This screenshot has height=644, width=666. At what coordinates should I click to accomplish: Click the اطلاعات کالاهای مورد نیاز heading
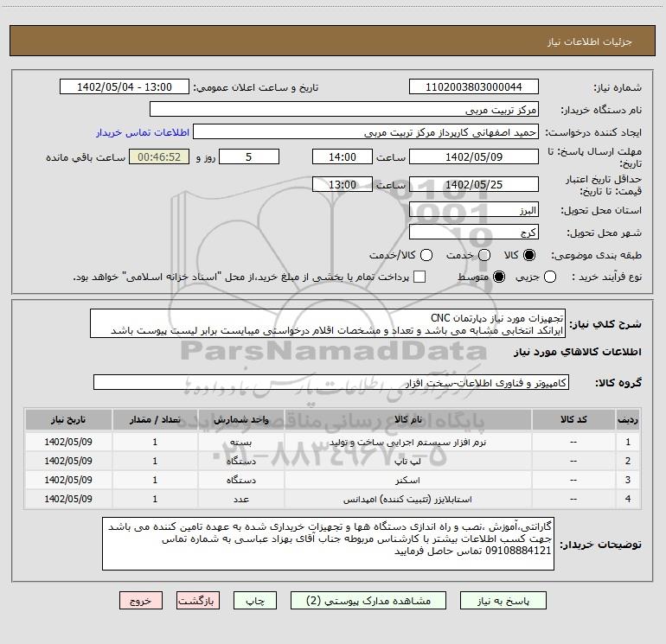pyautogui.click(x=577, y=352)
